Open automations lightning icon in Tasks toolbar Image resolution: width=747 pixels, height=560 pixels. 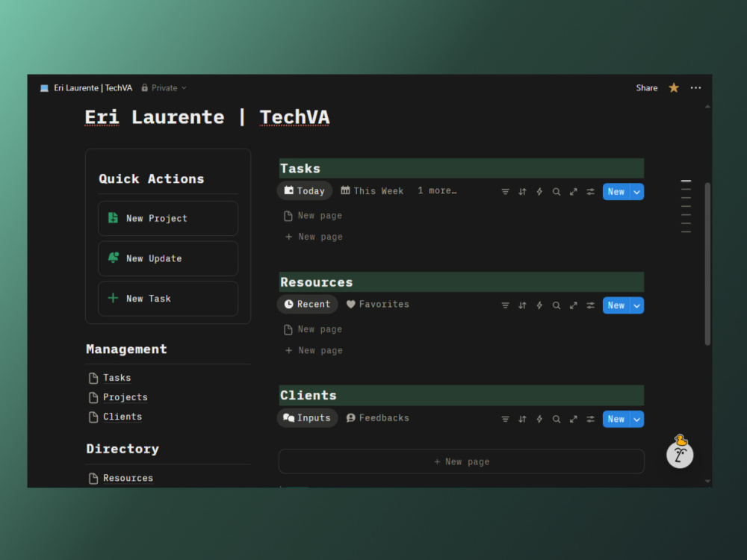click(x=539, y=191)
